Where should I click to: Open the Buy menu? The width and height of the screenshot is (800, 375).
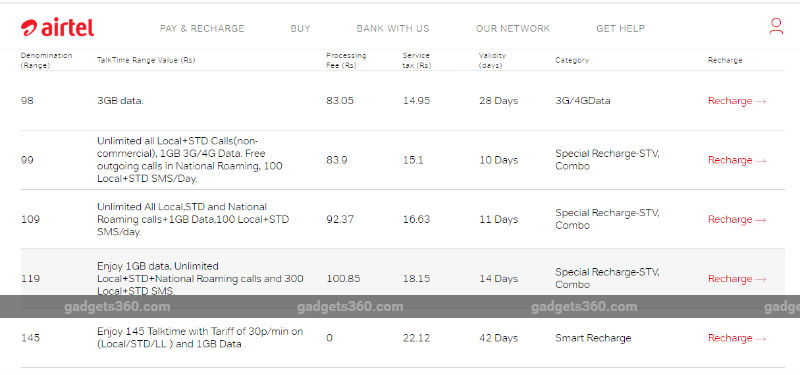click(301, 29)
